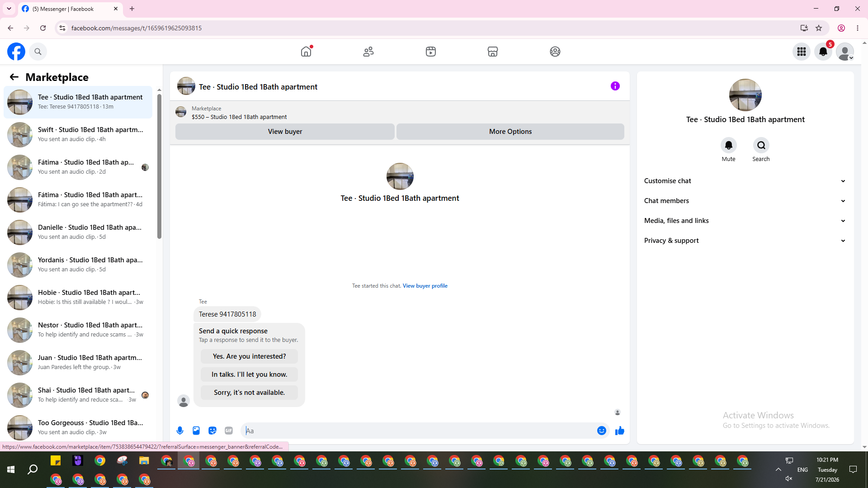868x488 pixels.
Task: Click the 'Terese 9417805118' message bubble
Action: [x=227, y=314]
